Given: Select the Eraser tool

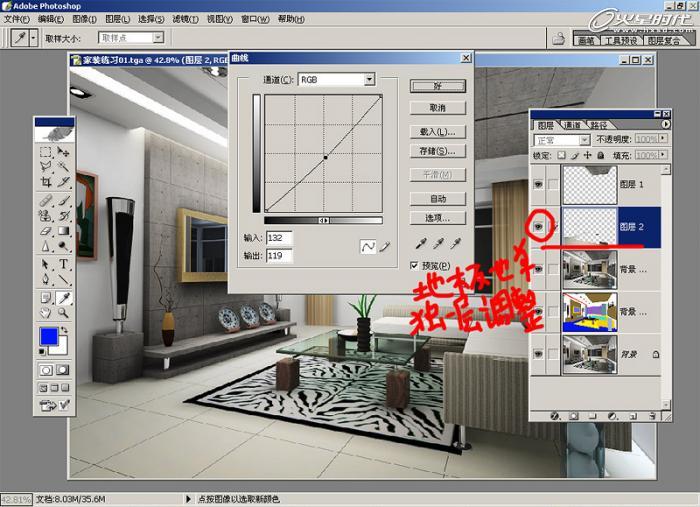Looking at the screenshot, I should coord(46,231).
